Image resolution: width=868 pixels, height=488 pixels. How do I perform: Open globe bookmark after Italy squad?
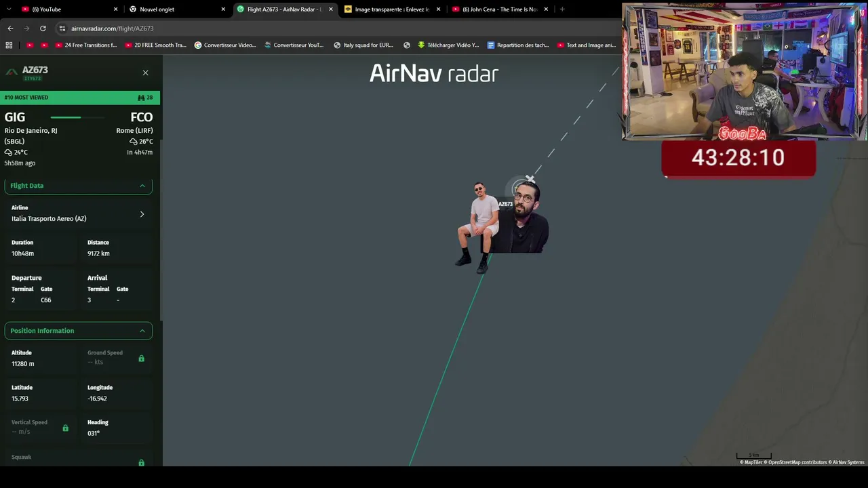[x=407, y=45]
